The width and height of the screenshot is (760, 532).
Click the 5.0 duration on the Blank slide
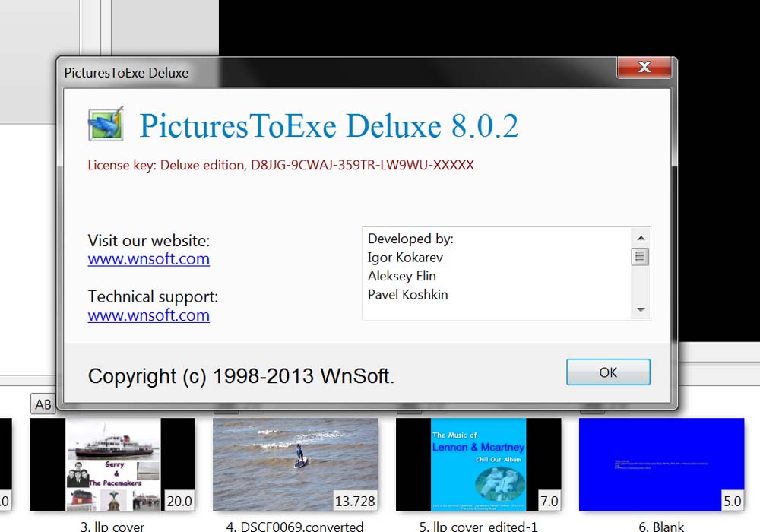[x=732, y=501]
